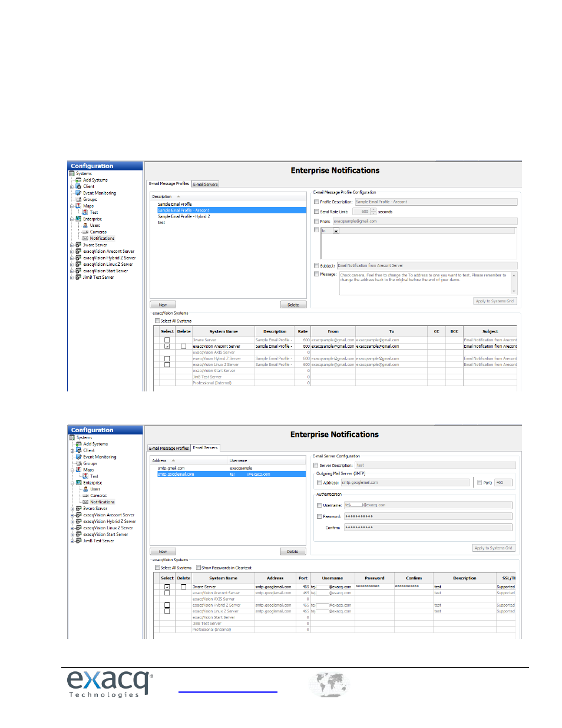Click the SMTP Address input field

405,482
